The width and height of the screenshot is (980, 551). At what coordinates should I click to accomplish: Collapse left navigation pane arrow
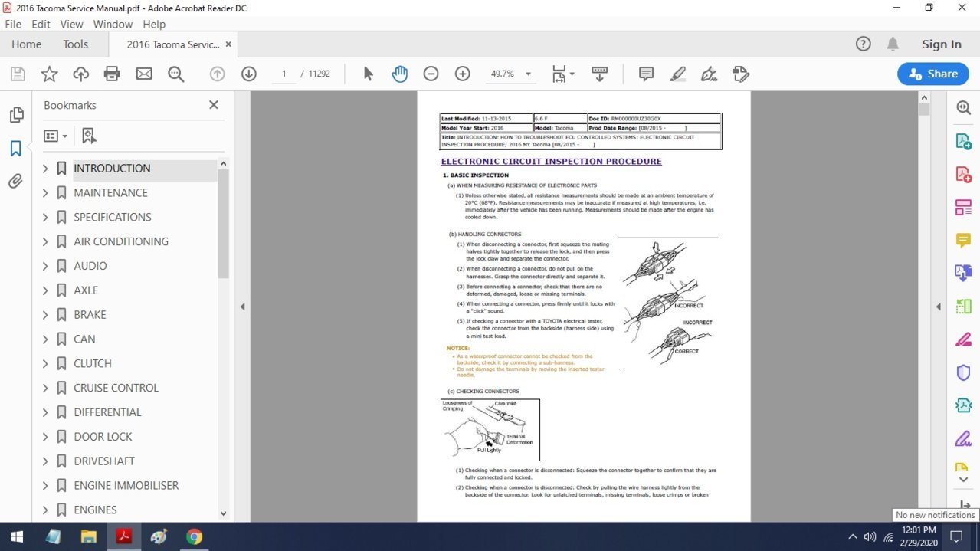tap(242, 307)
